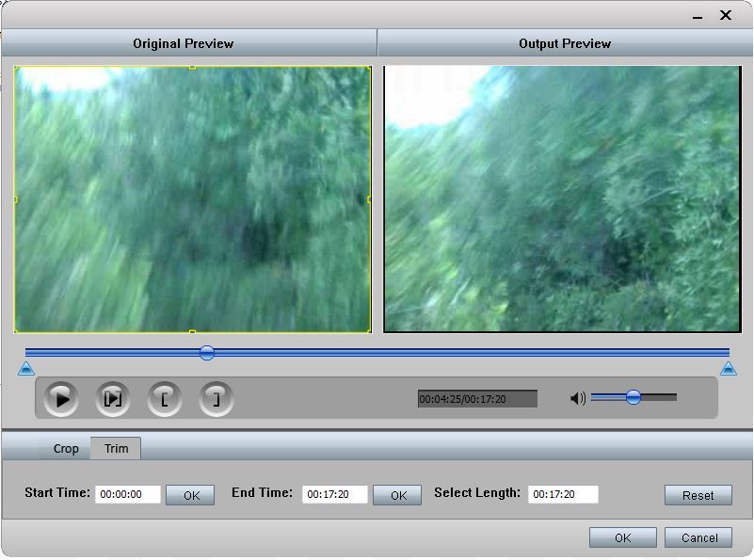
Task: Select the Trim tab
Action: tap(115, 449)
